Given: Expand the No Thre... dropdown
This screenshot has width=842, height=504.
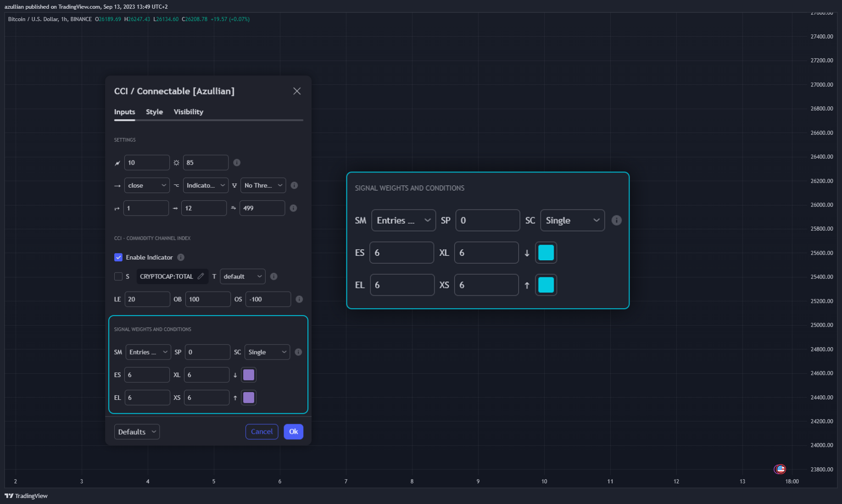Looking at the screenshot, I should click(263, 185).
